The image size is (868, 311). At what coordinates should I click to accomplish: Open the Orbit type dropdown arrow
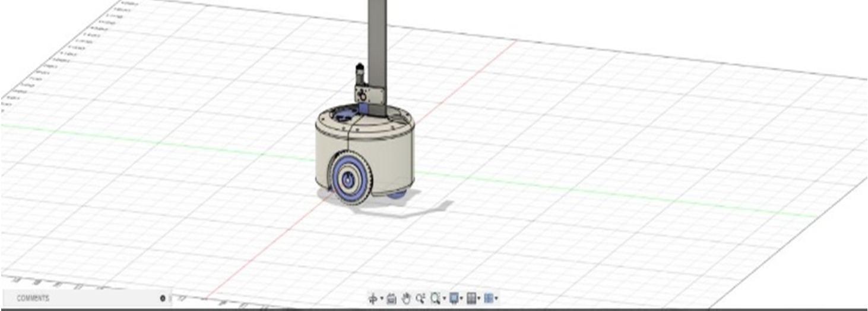tap(382, 298)
